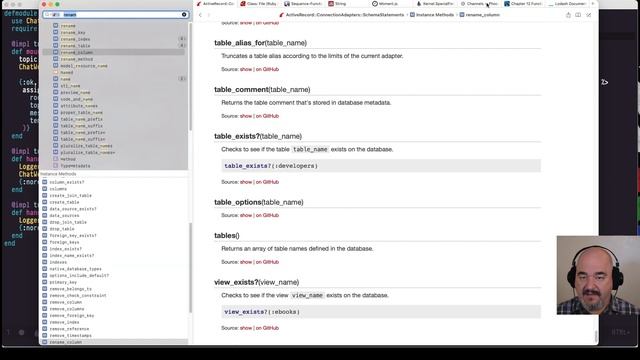
Task: Open the share icon in the toolbar
Action: (568, 15)
